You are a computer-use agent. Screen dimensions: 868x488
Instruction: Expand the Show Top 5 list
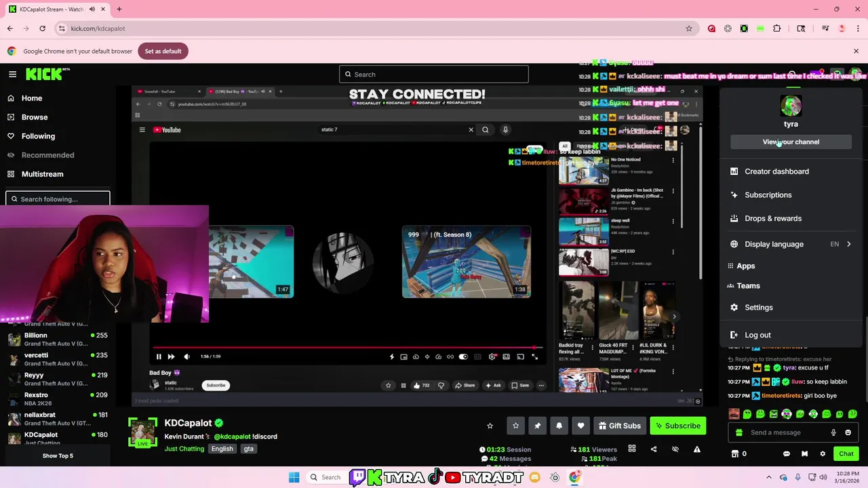58,455
